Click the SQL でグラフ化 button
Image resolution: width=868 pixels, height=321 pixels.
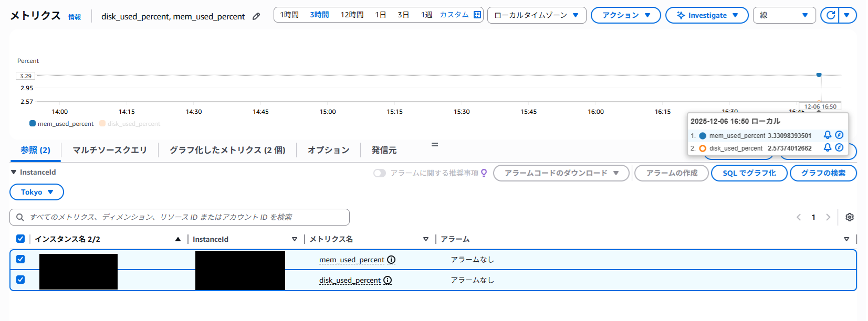click(749, 173)
